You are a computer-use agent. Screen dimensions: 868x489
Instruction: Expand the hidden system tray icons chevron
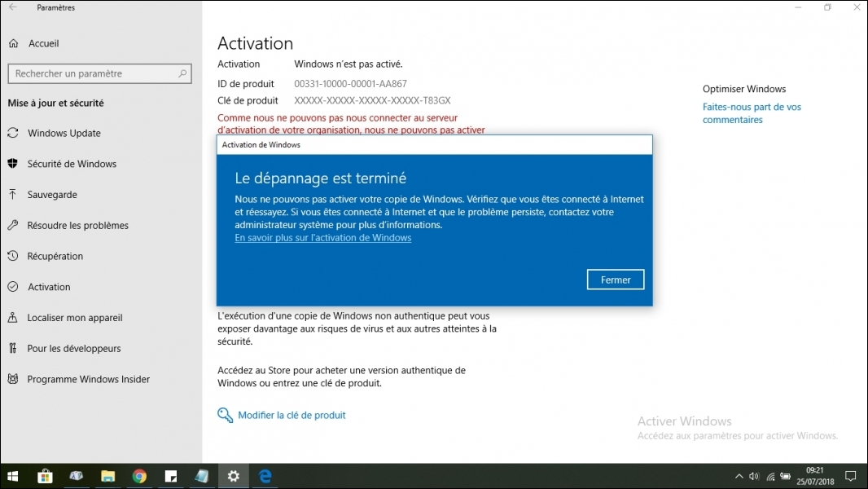coord(739,476)
